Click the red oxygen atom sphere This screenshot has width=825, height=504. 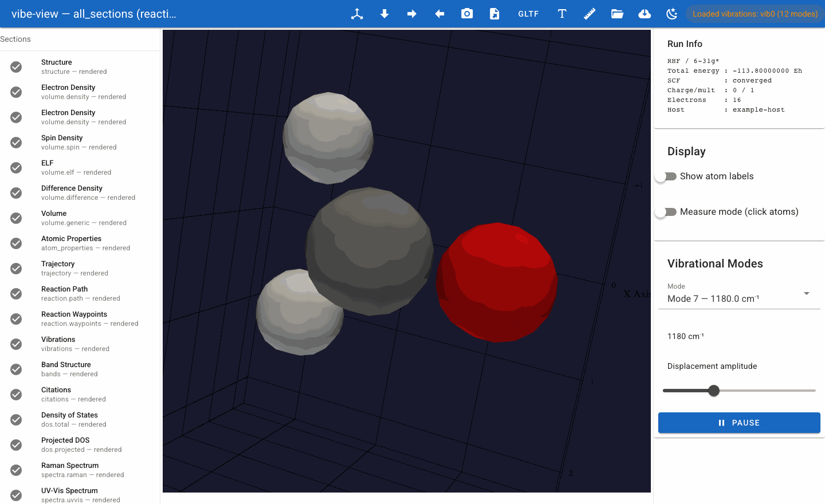(497, 282)
